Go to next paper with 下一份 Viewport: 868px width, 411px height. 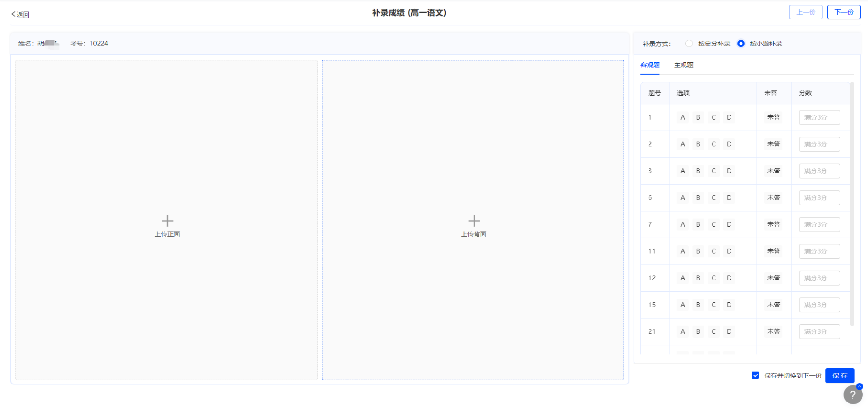click(x=844, y=12)
